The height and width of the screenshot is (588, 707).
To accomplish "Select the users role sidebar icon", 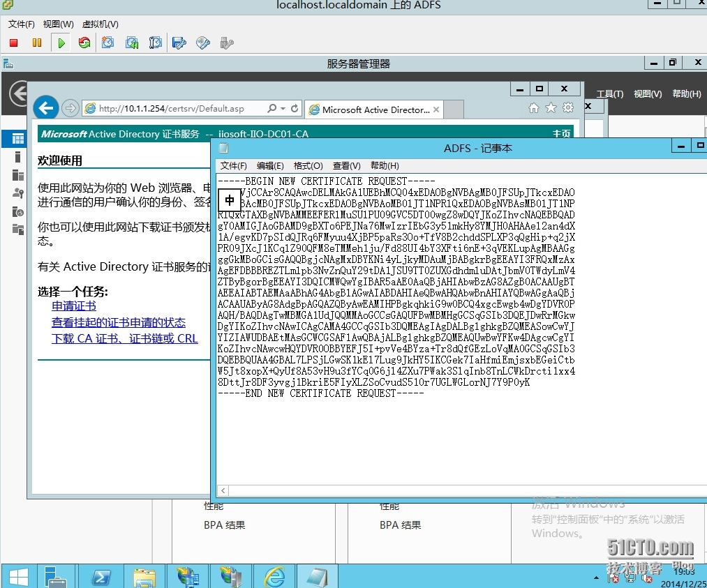I will 18,193.
